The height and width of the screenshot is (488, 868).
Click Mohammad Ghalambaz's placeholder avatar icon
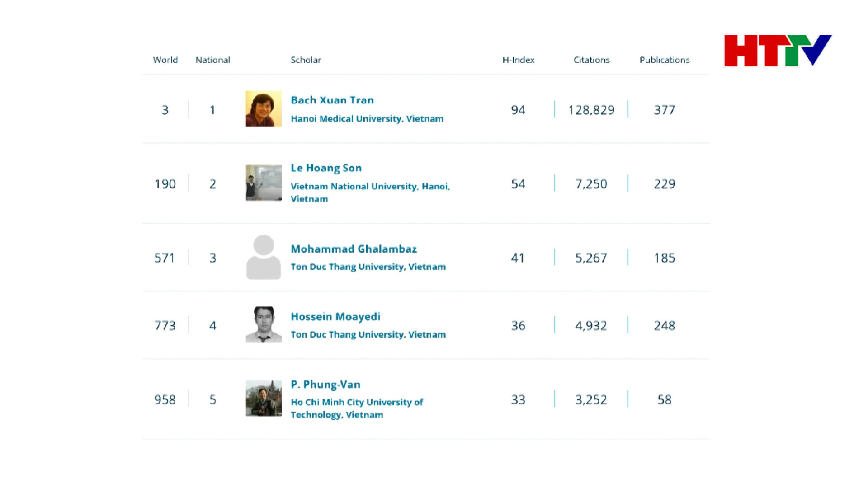(263, 257)
